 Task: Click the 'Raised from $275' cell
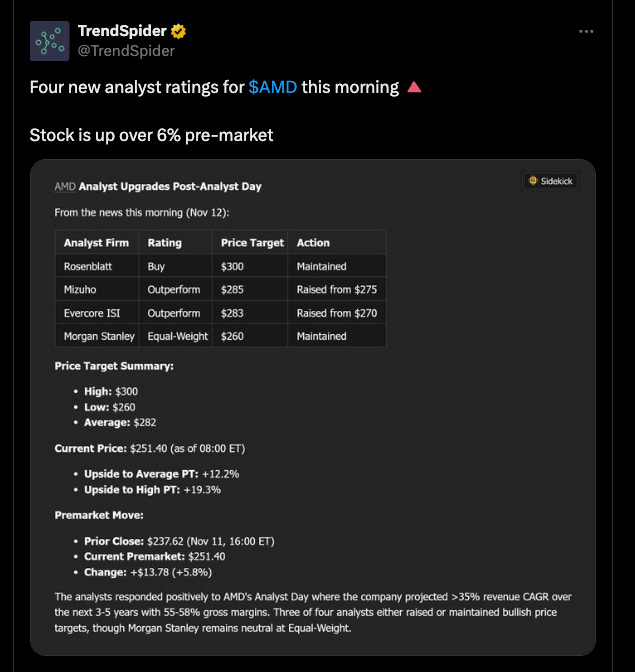[x=336, y=289]
